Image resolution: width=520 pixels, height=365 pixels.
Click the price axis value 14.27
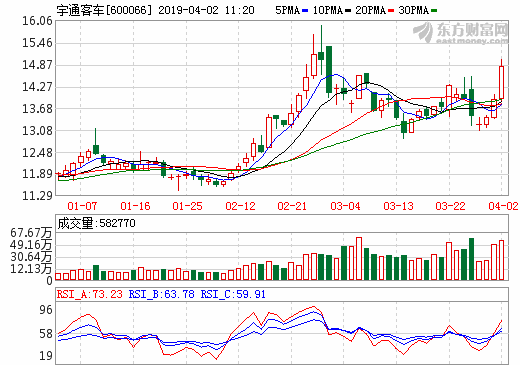coord(37,87)
